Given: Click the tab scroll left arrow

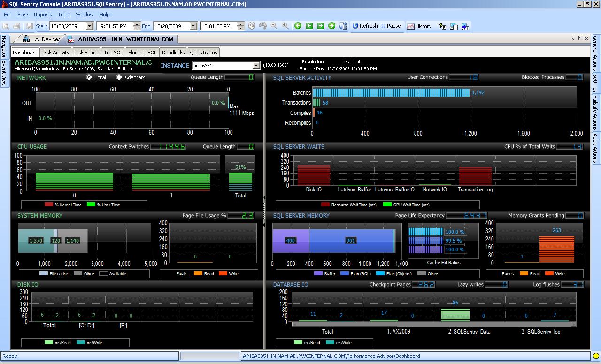Looking at the screenshot, I should tap(573, 38).
